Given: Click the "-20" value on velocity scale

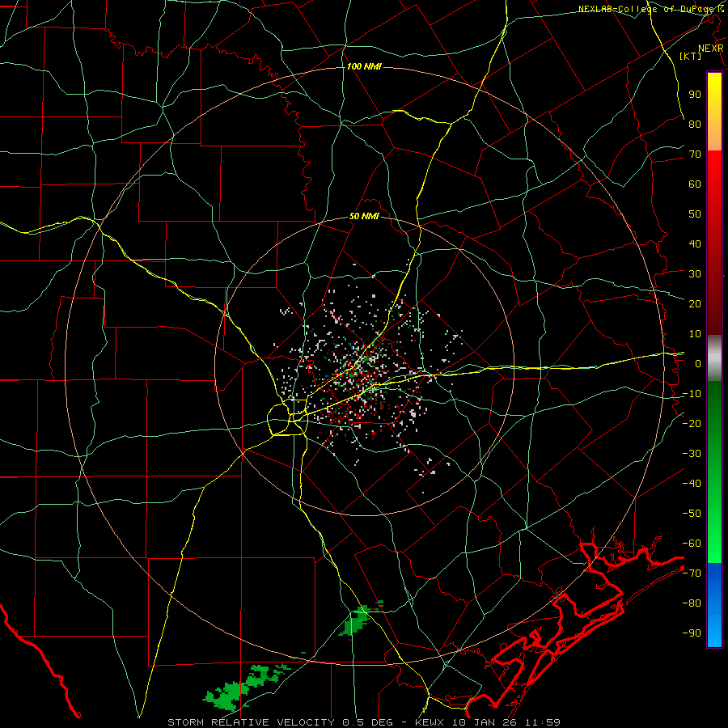Looking at the screenshot, I should click(692, 423).
